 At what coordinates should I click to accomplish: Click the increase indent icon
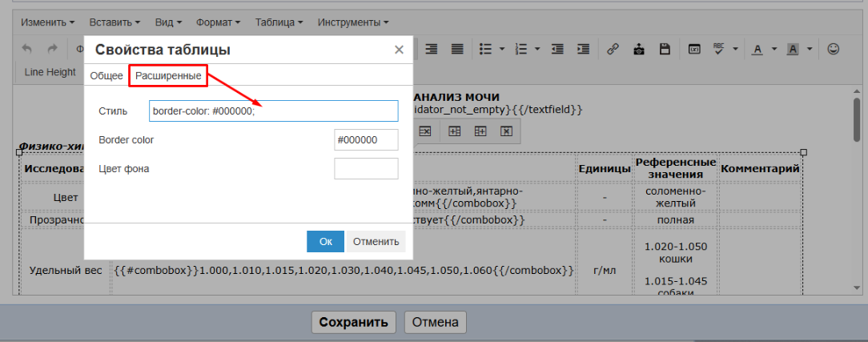584,49
